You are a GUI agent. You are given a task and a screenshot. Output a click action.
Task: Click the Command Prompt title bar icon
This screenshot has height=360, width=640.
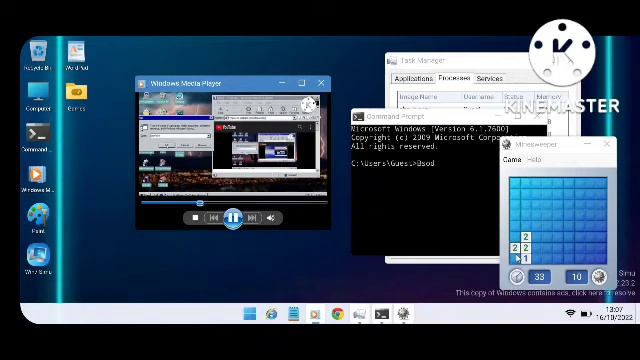[x=358, y=117]
